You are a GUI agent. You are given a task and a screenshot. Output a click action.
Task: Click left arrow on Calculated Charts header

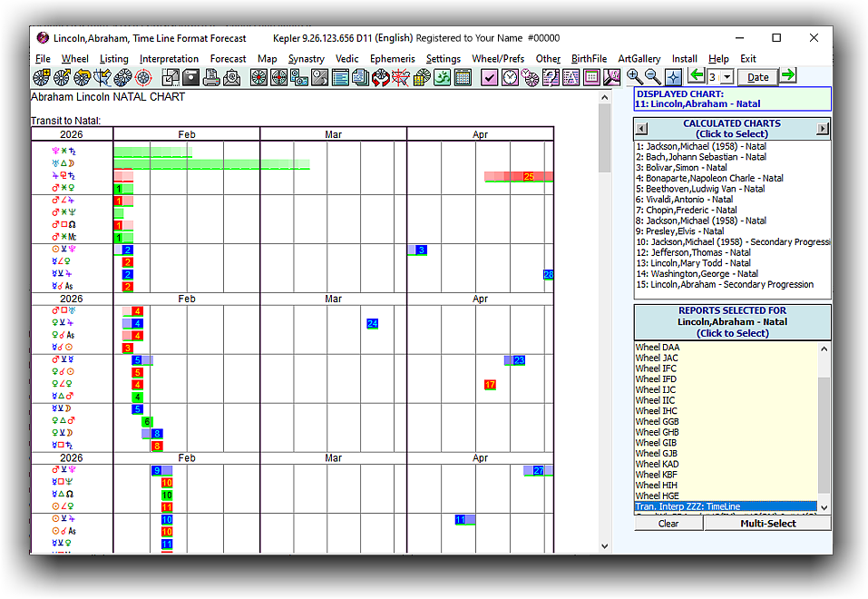(641, 129)
